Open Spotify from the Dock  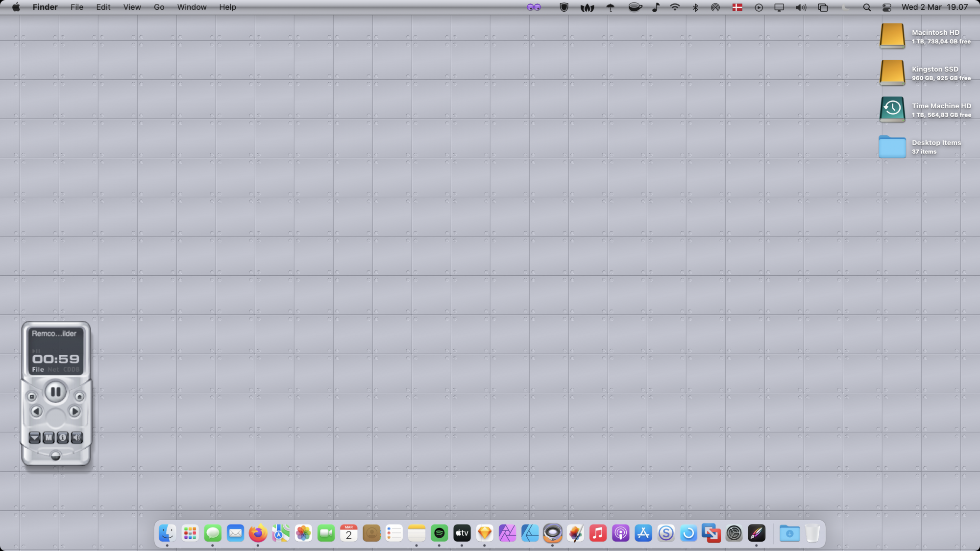(x=439, y=533)
